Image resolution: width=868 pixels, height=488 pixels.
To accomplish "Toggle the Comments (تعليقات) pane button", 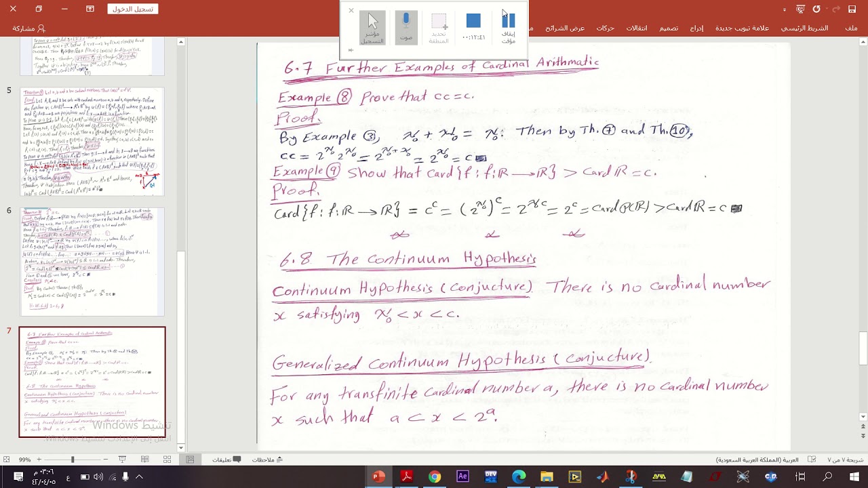I will pos(226,460).
